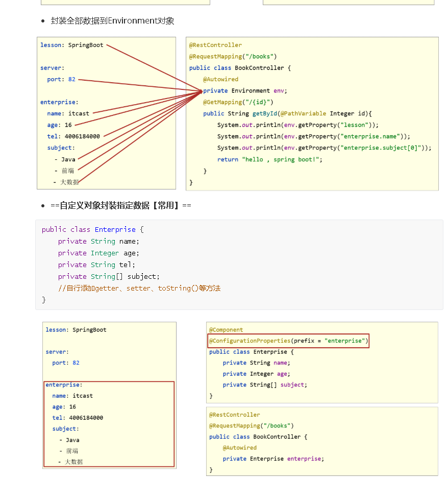Screen dimensions: 448x479
Task: Click 'tel: 4006184000' inside the red-boxed YAML
Action: click(78, 418)
